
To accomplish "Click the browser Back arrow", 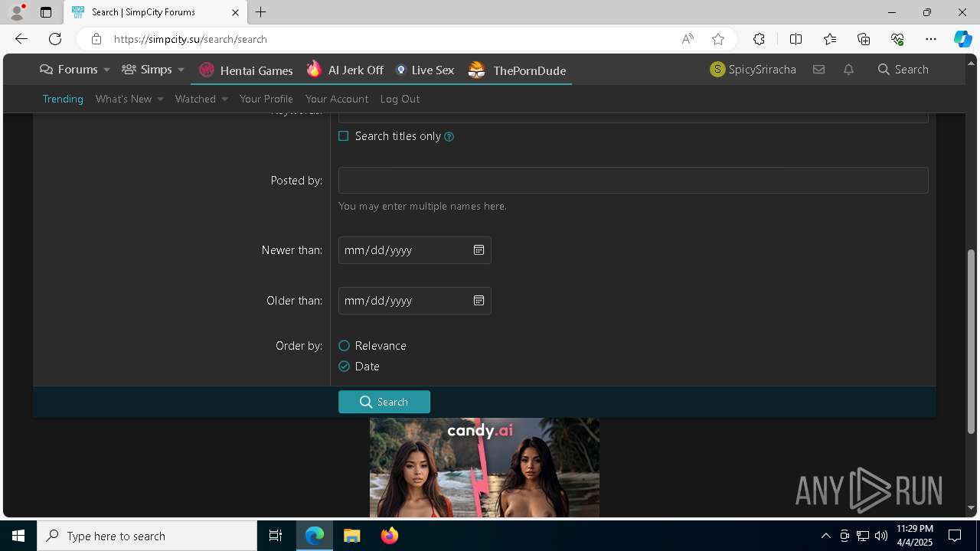I will pyautogui.click(x=21, y=39).
